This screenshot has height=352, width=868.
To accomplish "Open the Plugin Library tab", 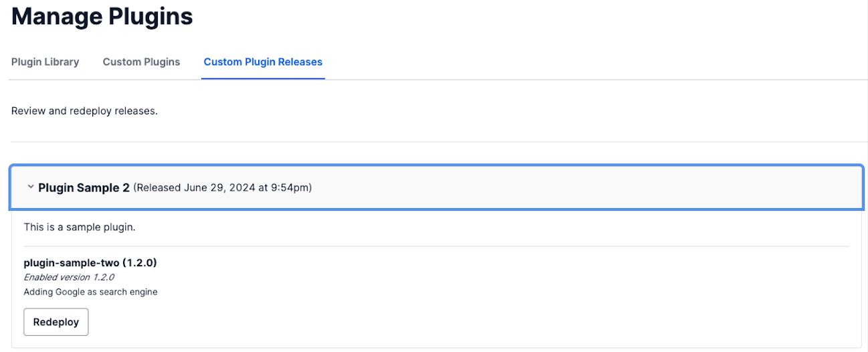I will tap(45, 62).
